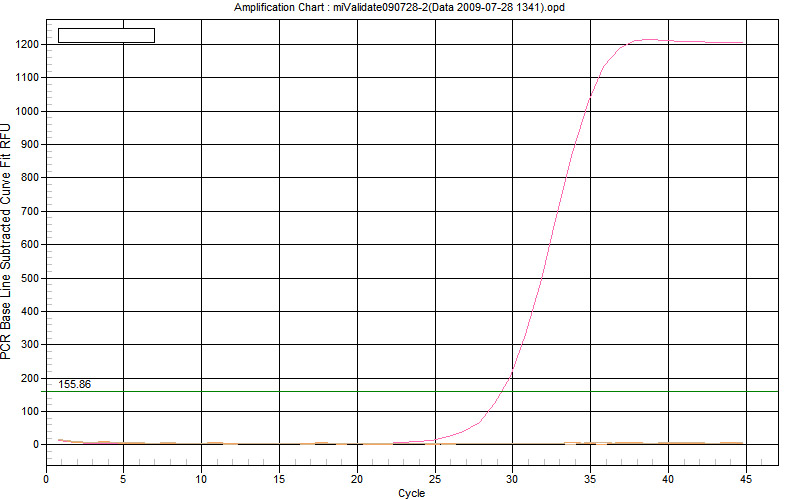Click the Cycle x-axis label
Viewport: 800px width, 500px height.
pos(411,493)
